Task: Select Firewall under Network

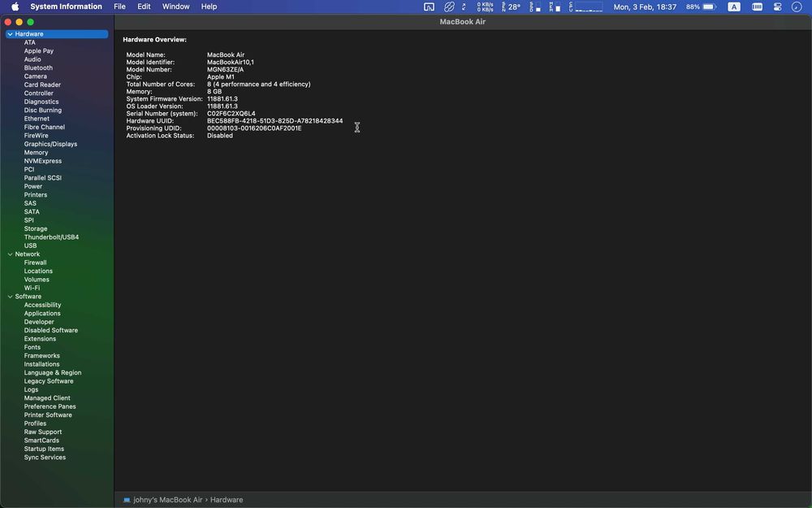Action: [35, 263]
